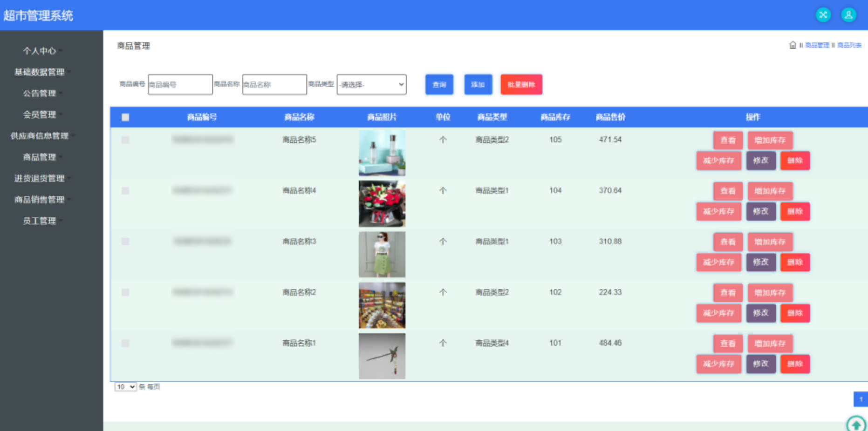868x431 pixels.
Task: Click 查看 for 商品名称4
Action: tap(728, 191)
